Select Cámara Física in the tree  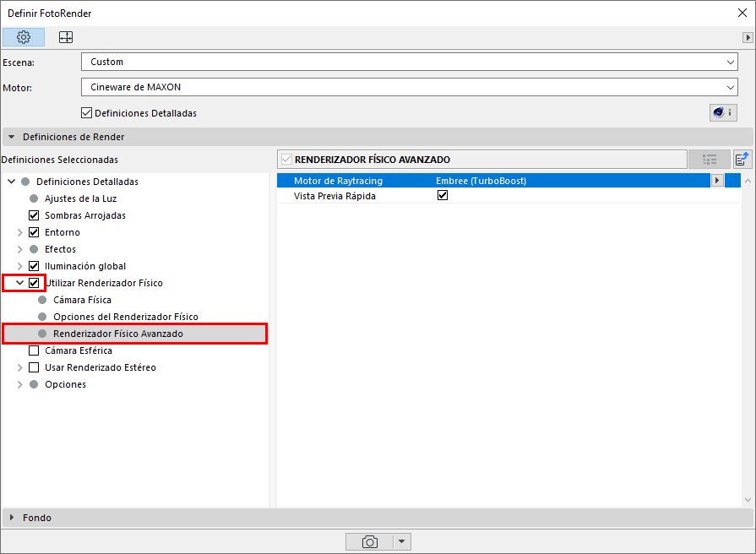82,300
